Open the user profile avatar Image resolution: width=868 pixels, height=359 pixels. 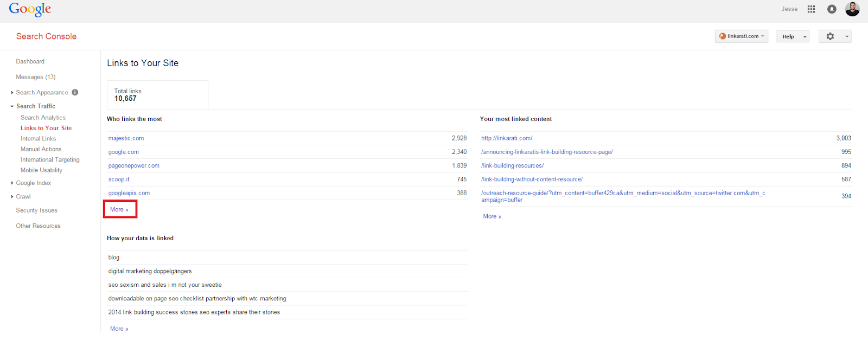pos(852,9)
